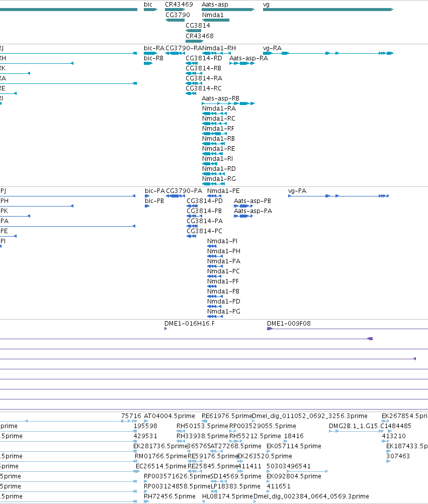
Task: Open the CG3790-RA transcript label
Action: coord(184,48)
